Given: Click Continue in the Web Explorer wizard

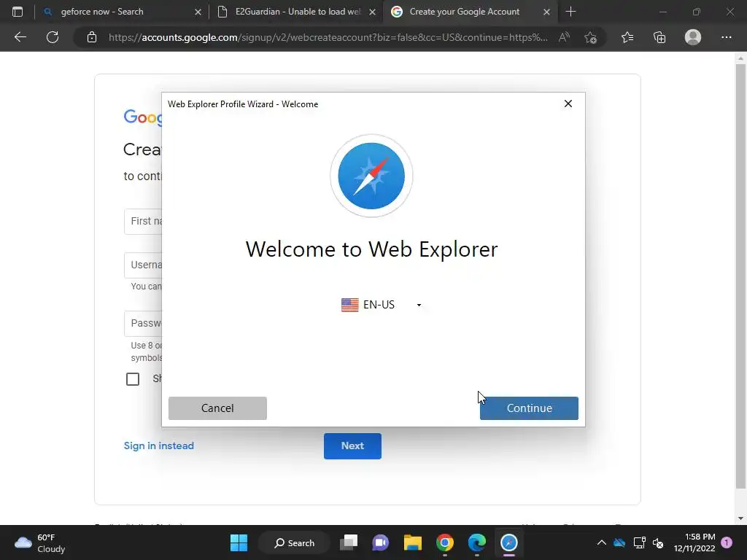Looking at the screenshot, I should [529, 408].
